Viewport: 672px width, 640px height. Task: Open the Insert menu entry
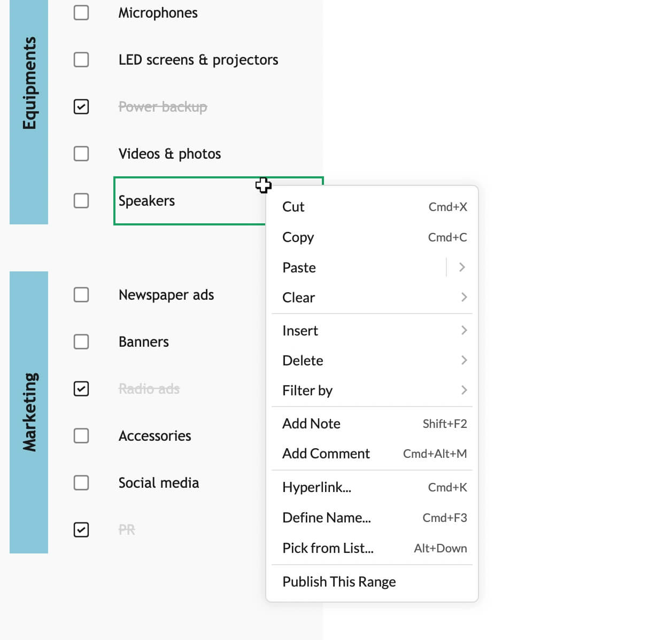coord(372,330)
